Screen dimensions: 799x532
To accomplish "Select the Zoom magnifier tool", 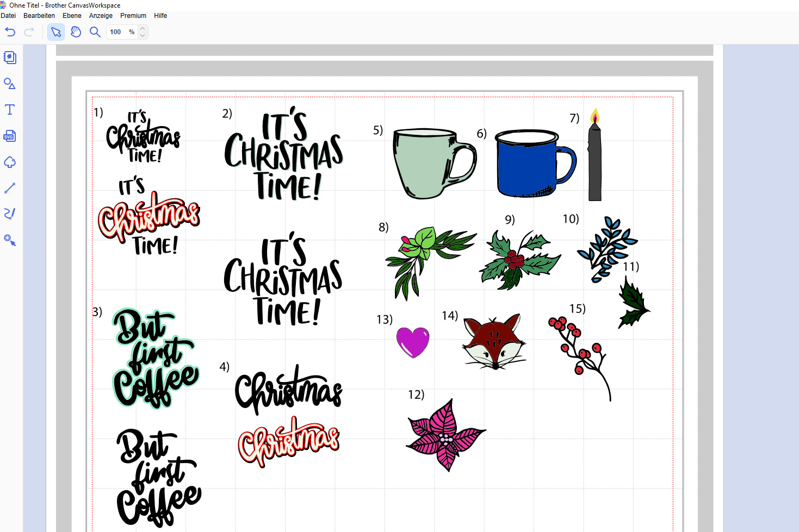I will [x=95, y=32].
